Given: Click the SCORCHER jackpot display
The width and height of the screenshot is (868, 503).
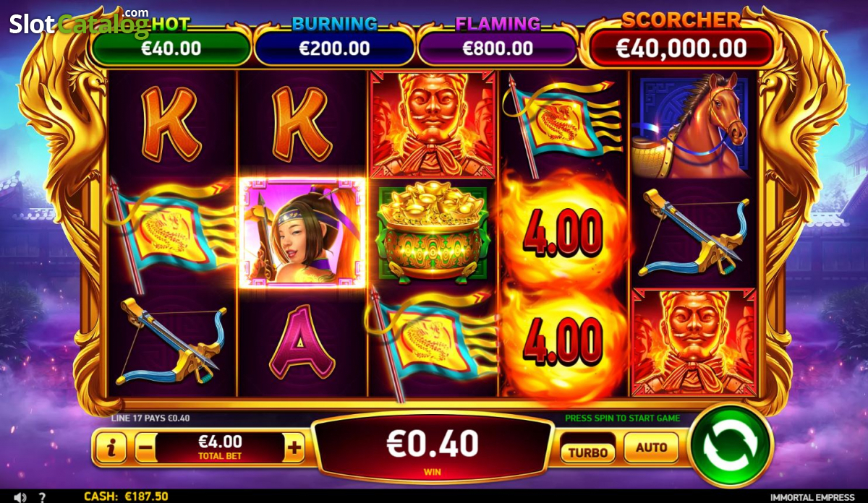Looking at the screenshot, I should (x=681, y=39).
